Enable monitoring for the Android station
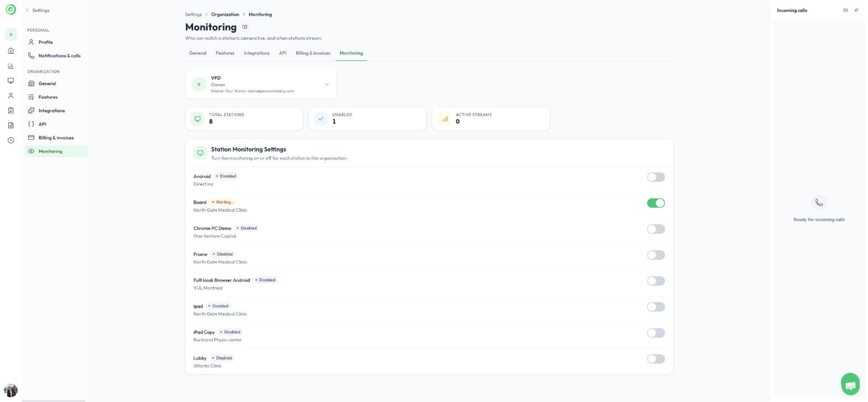This screenshot has height=402, width=868. click(x=656, y=177)
